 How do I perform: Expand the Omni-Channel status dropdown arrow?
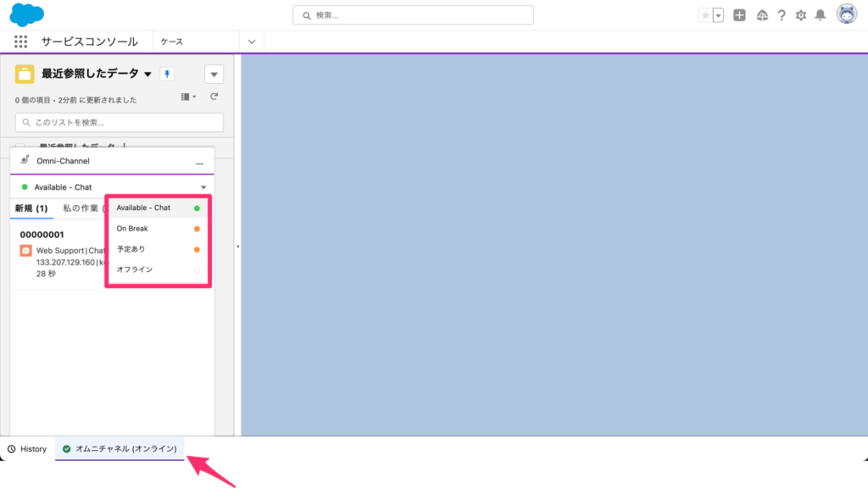coord(203,187)
